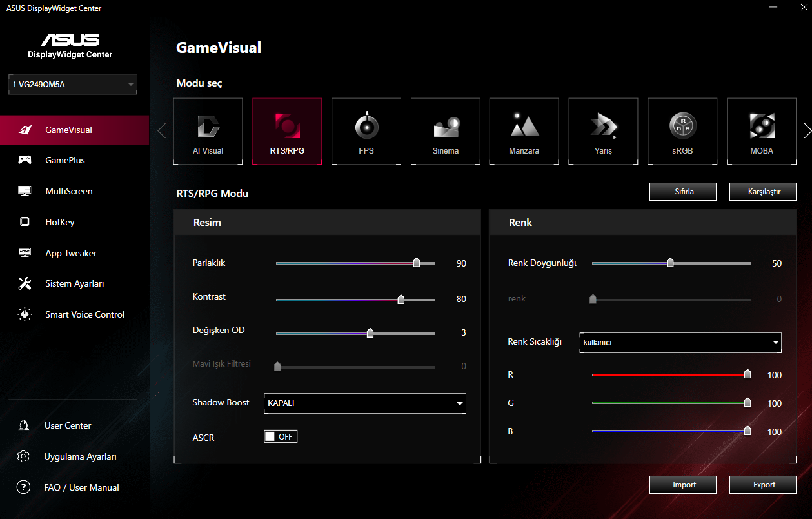The height and width of the screenshot is (519, 812).
Task: Open the Shadow Boost dropdown
Action: tap(365, 403)
